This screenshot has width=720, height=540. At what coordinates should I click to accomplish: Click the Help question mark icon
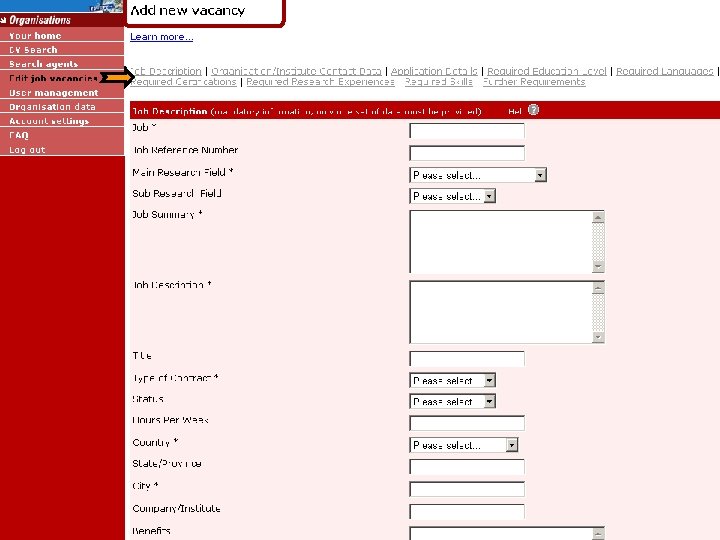pos(533,110)
